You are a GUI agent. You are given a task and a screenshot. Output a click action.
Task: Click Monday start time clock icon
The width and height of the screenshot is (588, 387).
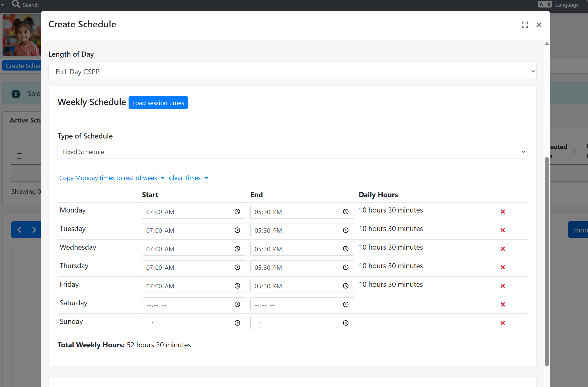pyautogui.click(x=237, y=212)
